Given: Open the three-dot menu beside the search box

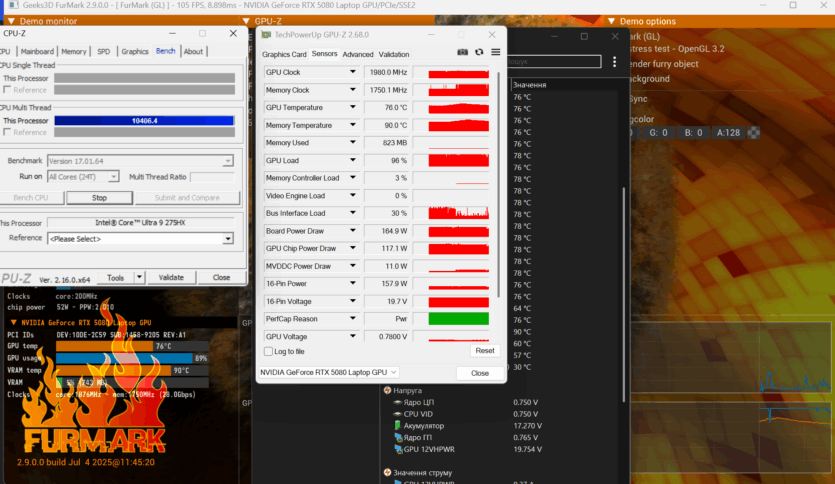Looking at the screenshot, I should [615, 62].
